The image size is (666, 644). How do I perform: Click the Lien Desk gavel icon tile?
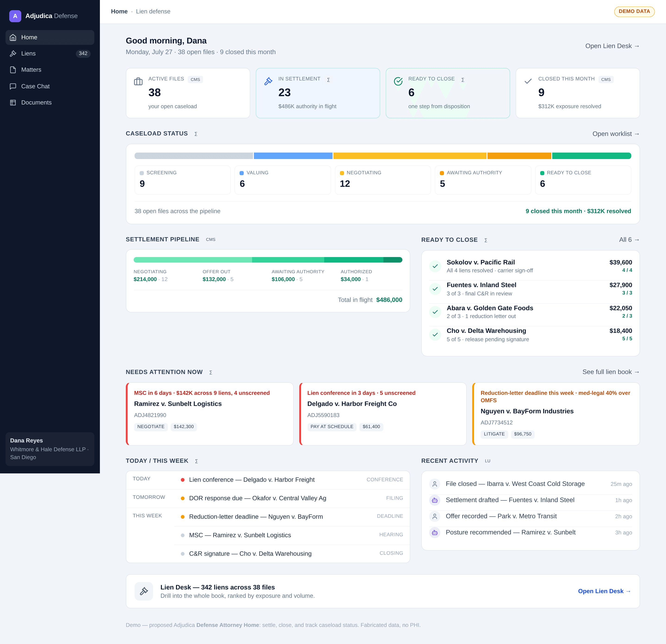click(144, 591)
